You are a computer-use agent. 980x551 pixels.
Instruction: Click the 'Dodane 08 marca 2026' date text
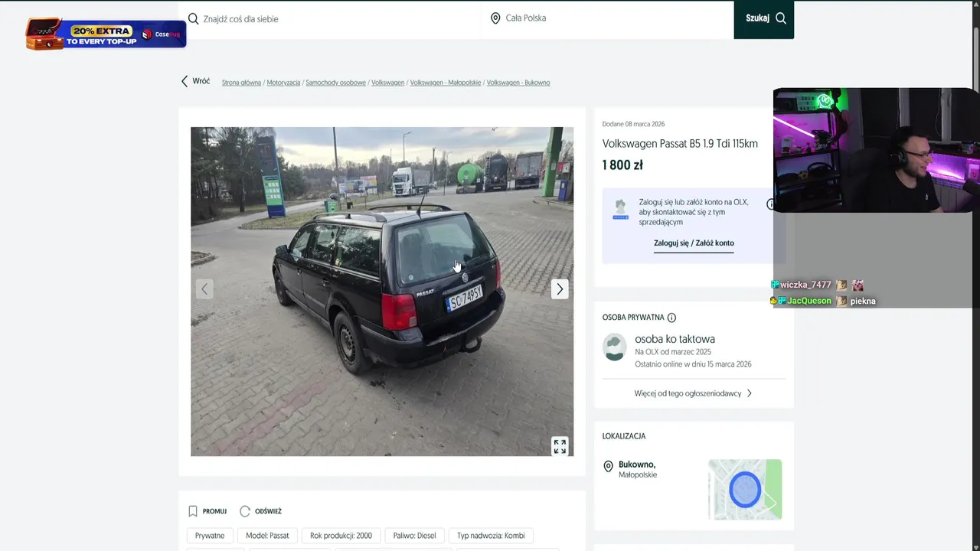(x=633, y=124)
